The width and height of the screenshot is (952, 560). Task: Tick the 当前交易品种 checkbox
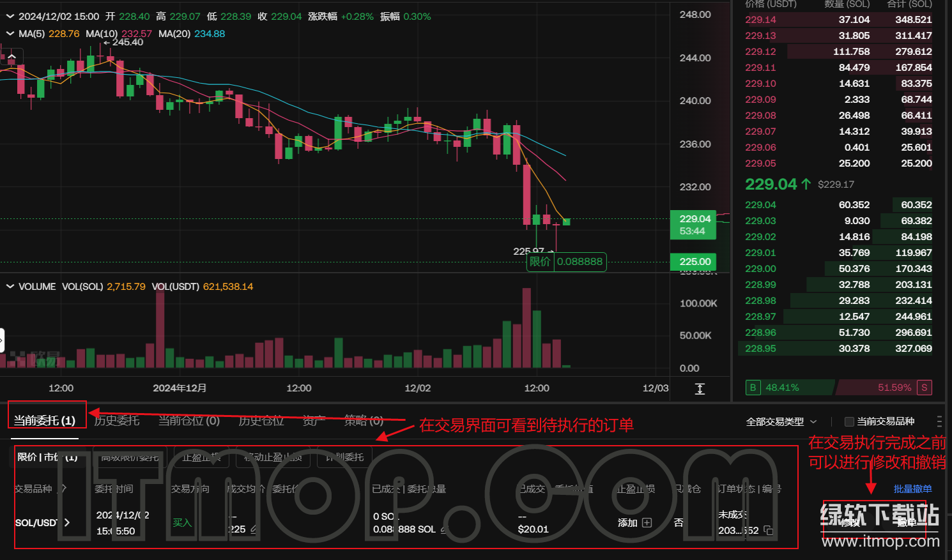(849, 421)
